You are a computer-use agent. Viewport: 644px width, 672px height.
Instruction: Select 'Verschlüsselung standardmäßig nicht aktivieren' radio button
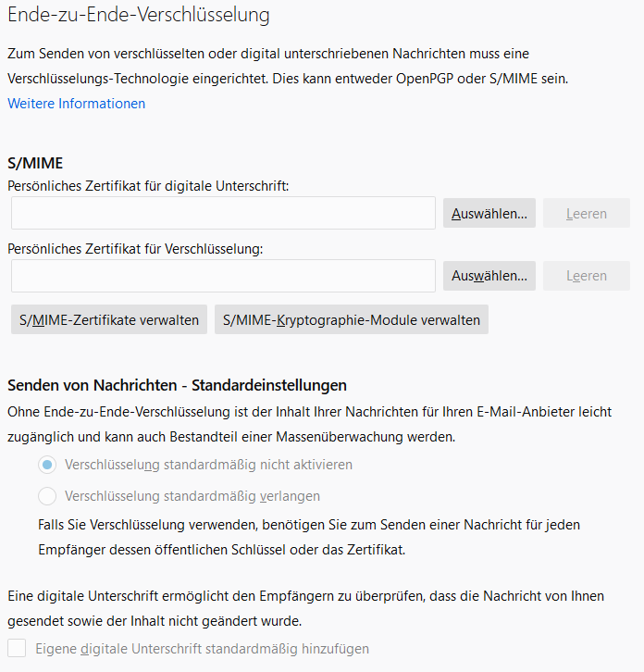tap(47, 465)
